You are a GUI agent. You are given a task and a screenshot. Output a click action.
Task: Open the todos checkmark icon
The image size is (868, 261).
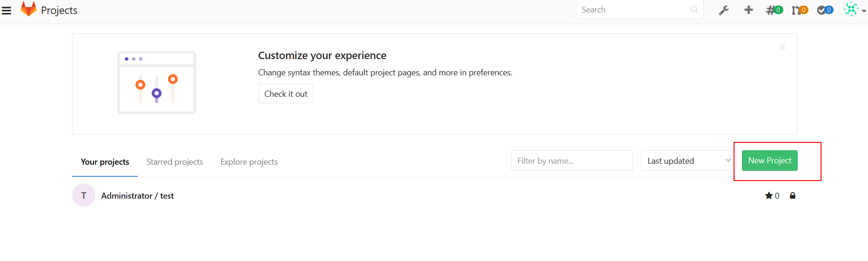825,10
